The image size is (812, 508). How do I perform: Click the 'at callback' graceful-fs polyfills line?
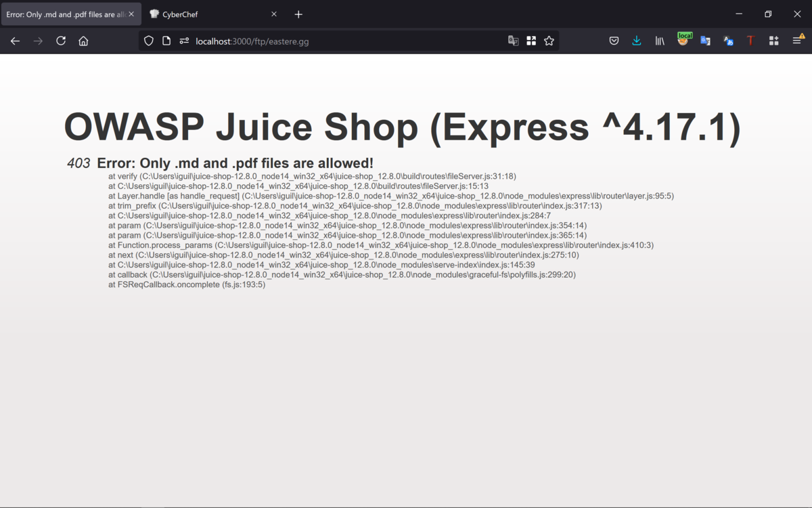click(342, 275)
